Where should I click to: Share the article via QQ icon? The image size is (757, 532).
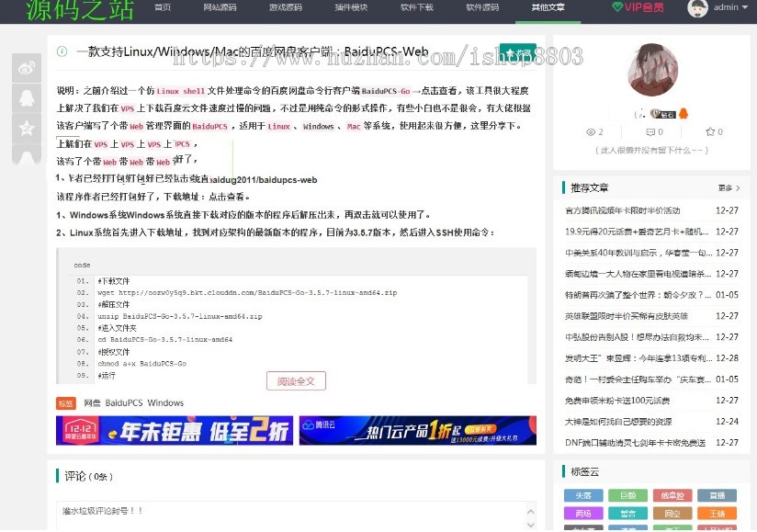coord(27,99)
